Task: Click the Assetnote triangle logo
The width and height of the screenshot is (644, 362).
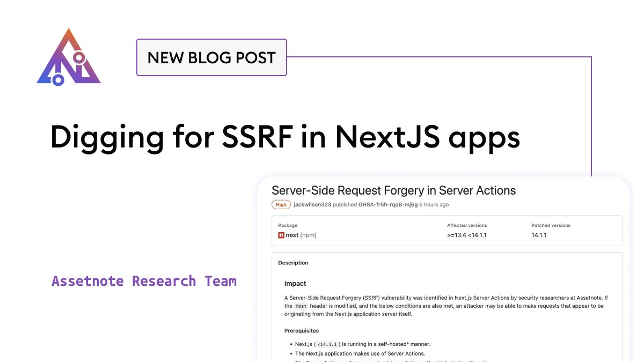Action: click(69, 57)
